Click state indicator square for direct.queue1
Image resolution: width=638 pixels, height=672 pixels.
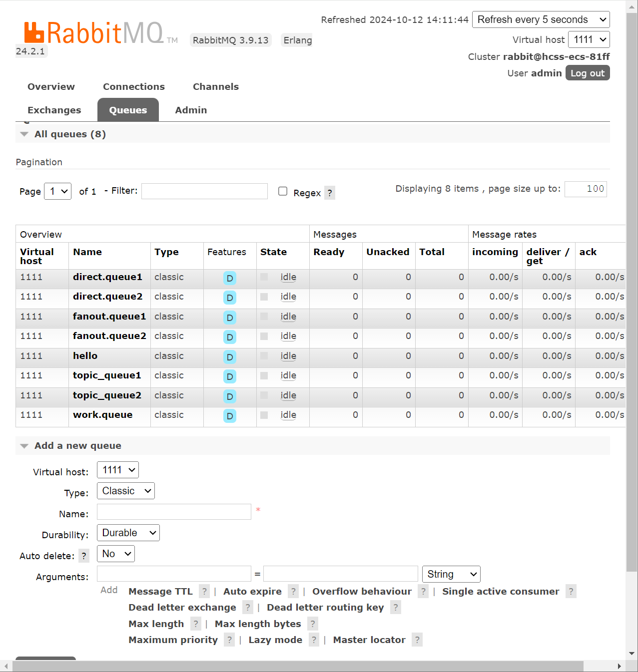(264, 277)
